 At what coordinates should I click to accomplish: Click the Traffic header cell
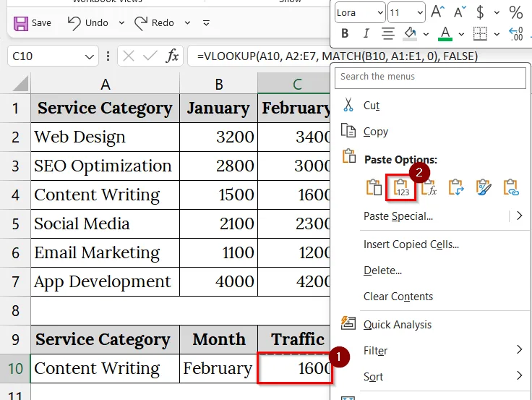pos(293,339)
